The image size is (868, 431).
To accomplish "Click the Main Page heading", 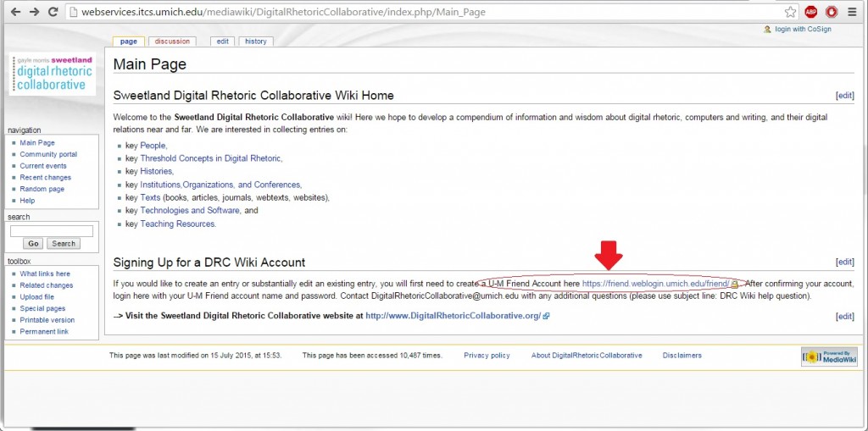I will click(x=149, y=64).
